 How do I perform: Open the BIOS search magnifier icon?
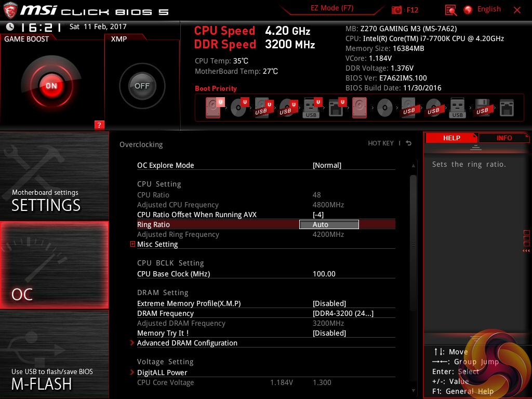[451, 10]
